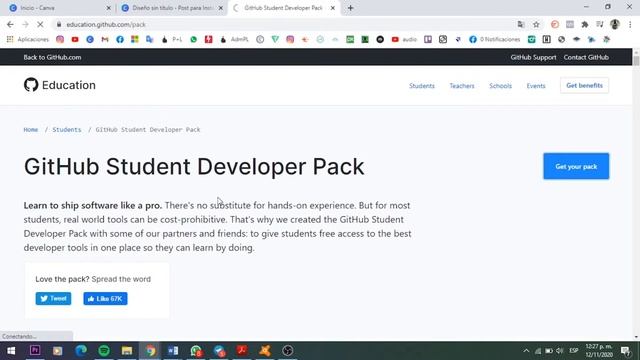Open the Gmail bookmark
Image resolution: width=640 pixels, height=360 pixels.
105,40
